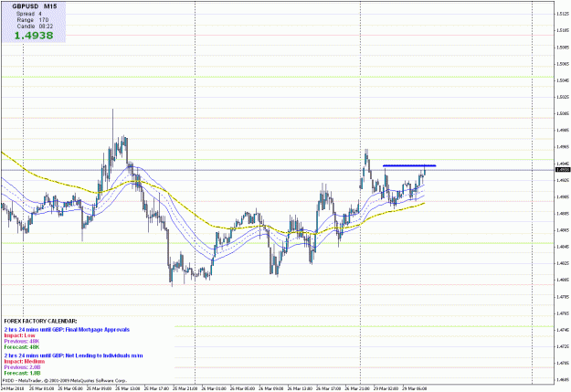Click the 24 Mar 2010 date label
Screen dimensions: 571x392
pyautogui.click(x=13, y=388)
